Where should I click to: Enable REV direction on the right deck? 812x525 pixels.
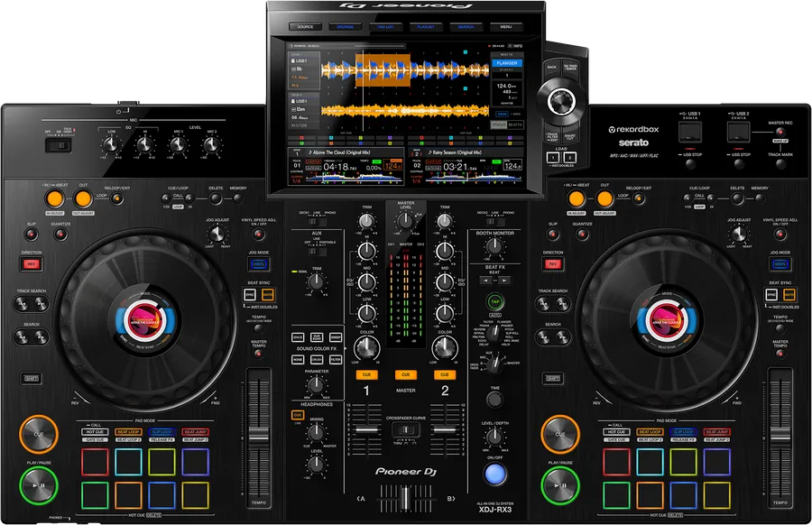pos(553,264)
